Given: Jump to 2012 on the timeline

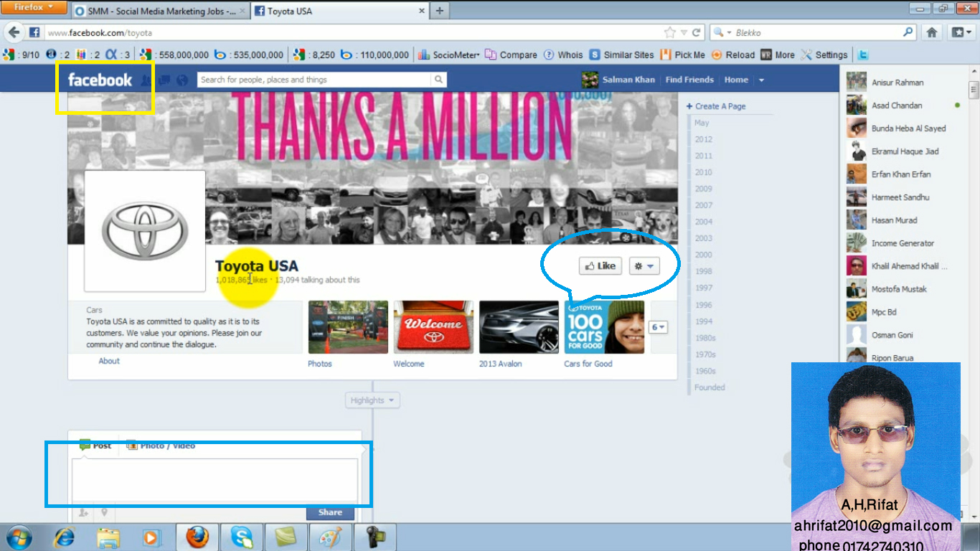Looking at the screenshot, I should click(704, 139).
